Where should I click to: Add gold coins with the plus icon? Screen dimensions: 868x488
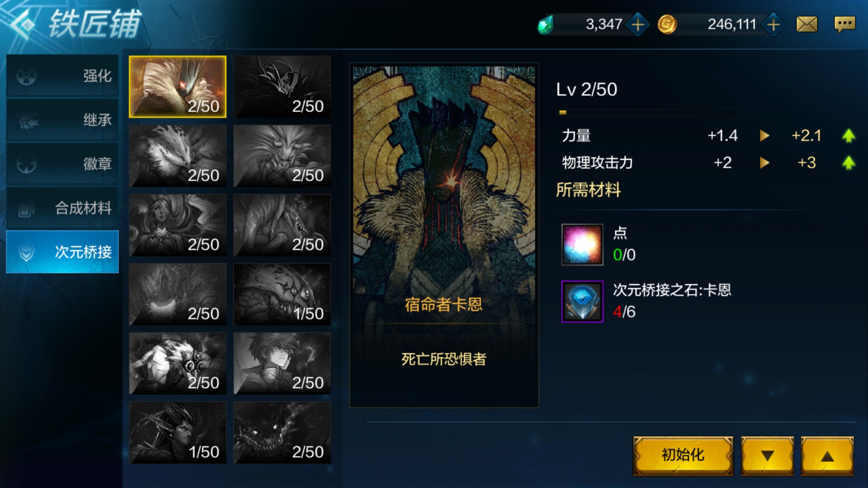click(x=773, y=24)
